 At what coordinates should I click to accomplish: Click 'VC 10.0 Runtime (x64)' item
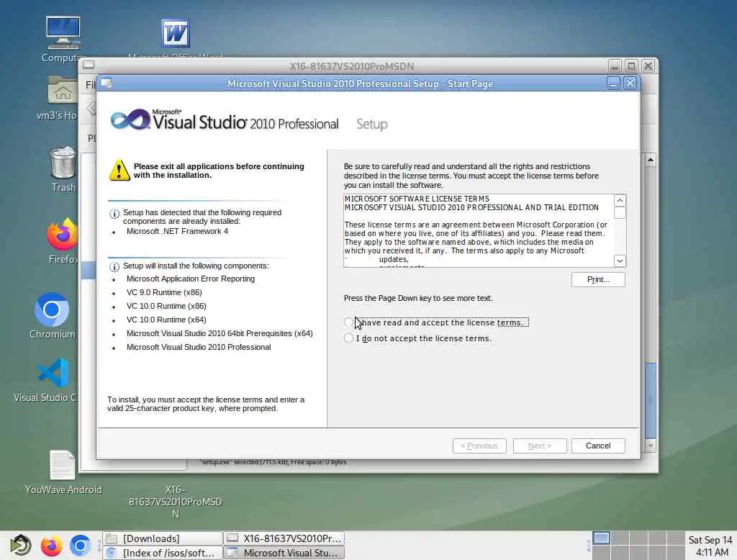point(166,320)
